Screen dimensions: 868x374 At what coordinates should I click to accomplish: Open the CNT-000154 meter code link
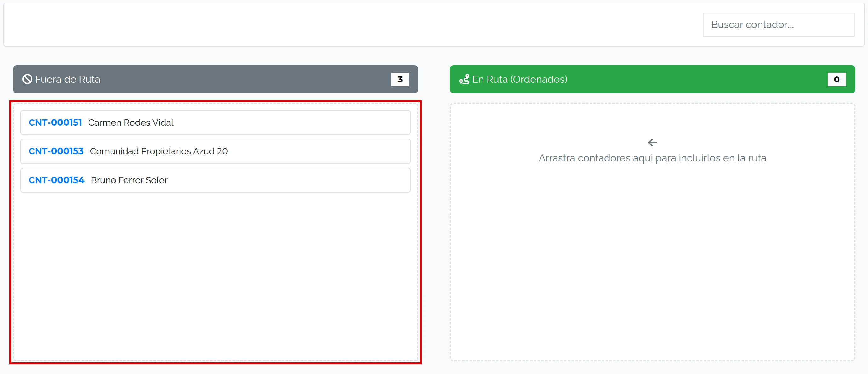click(x=57, y=180)
